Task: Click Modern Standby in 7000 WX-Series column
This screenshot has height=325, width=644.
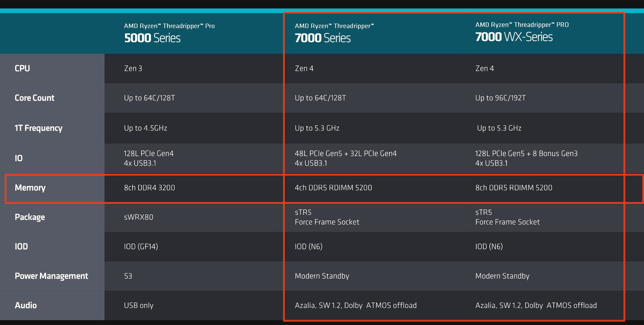Action: click(x=502, y=276)
